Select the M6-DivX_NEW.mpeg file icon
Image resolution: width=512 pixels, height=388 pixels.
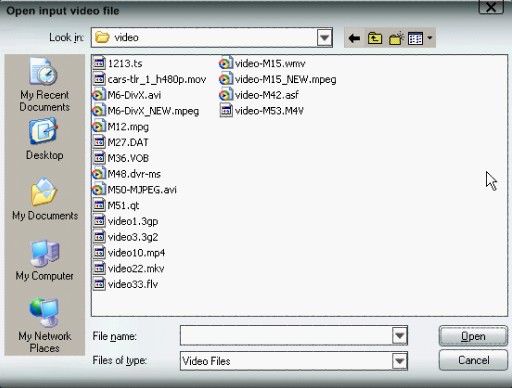pos(98,111)
